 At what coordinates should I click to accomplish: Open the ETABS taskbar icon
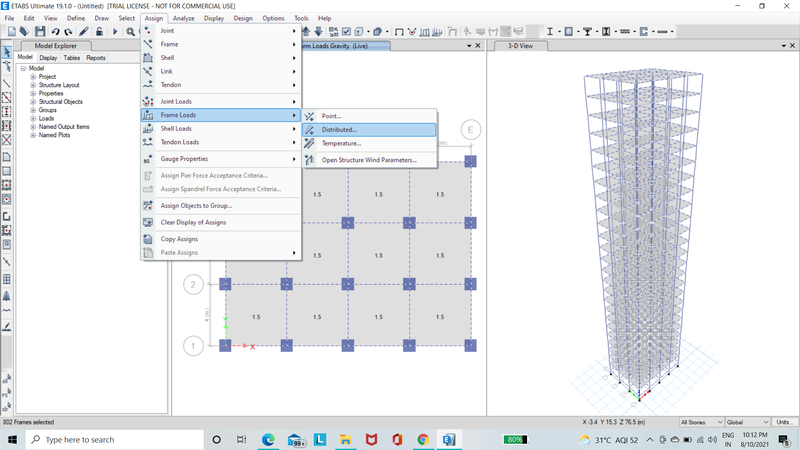coord(448,439)
